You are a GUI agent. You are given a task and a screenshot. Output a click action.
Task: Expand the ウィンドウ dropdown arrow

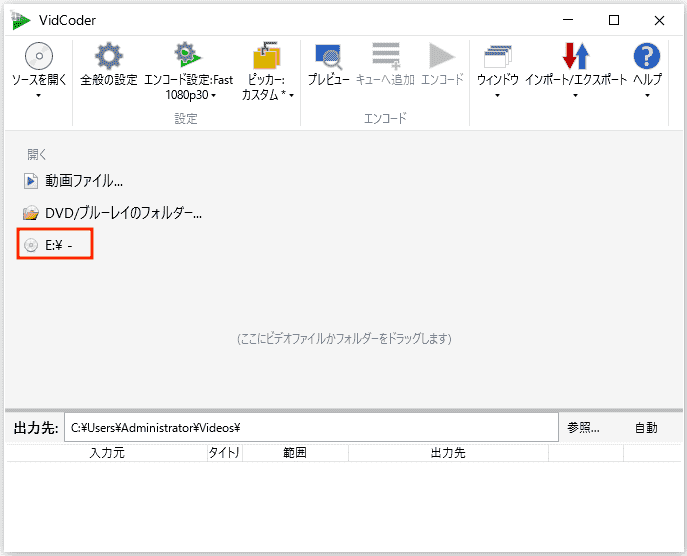click(x=497, y=96)
